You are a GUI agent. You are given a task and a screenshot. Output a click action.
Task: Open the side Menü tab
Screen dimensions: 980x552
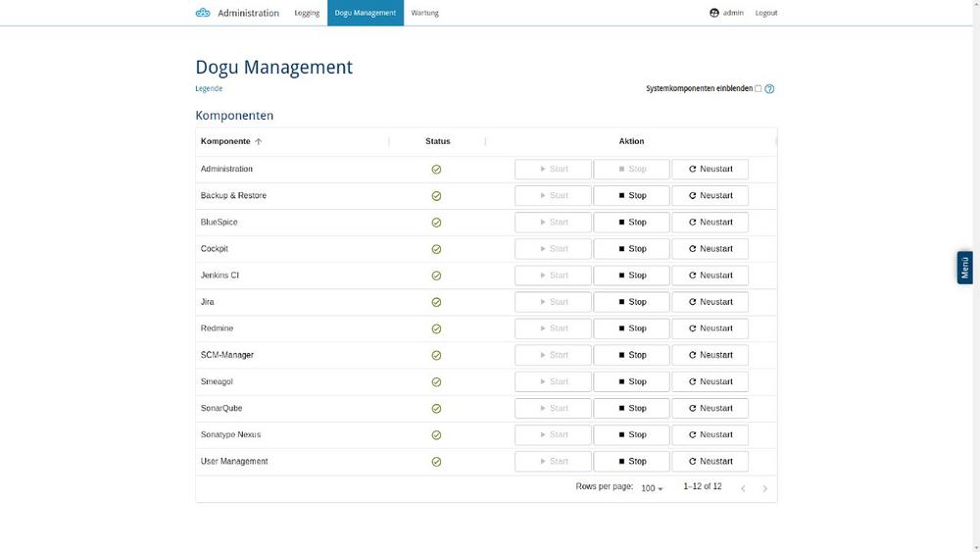point(964,268)
